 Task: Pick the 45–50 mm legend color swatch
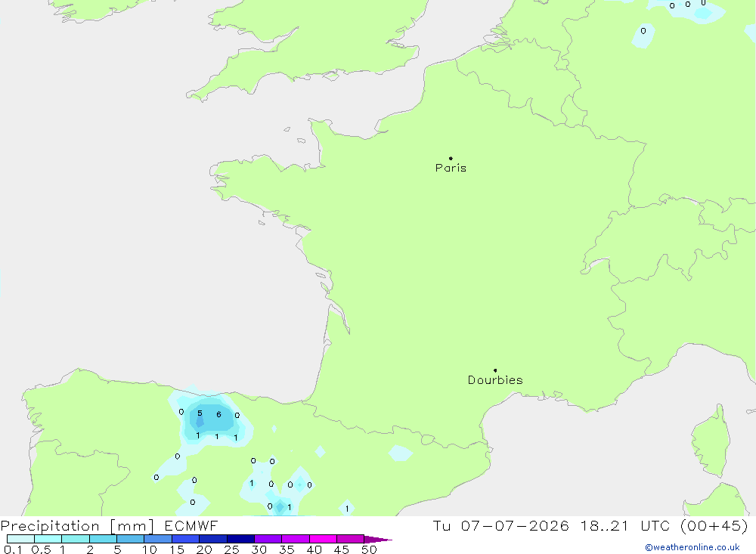351,539
